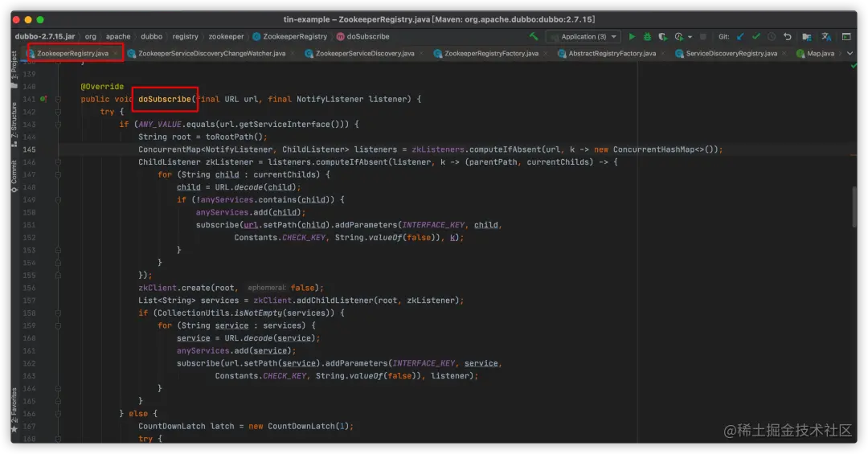Click the Profiler run icon
The width and height of the screenshot is (868, 454).
tap(678, 36)
